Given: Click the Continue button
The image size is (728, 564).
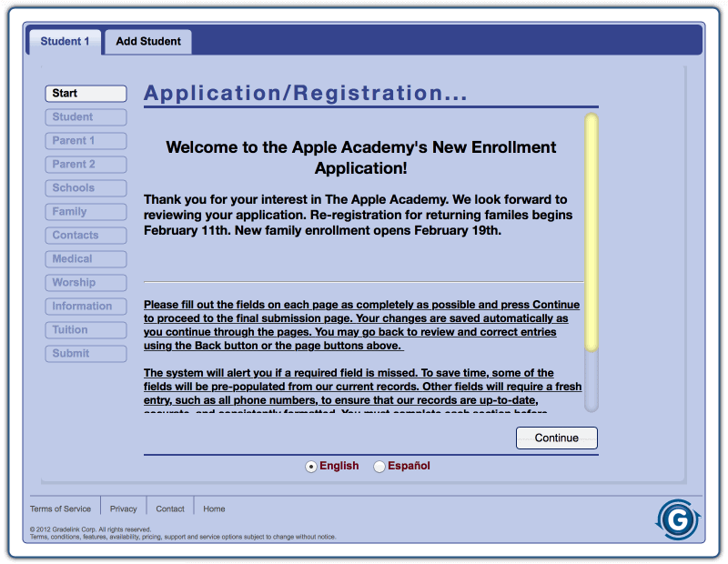Looking at the screenshot, I should click(x=557, y=438).
